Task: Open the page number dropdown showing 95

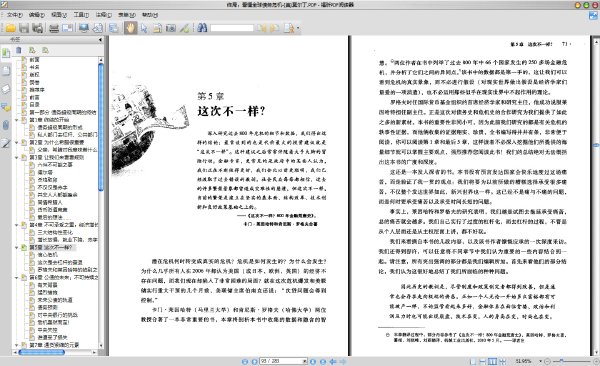Action: coord(305,361)
